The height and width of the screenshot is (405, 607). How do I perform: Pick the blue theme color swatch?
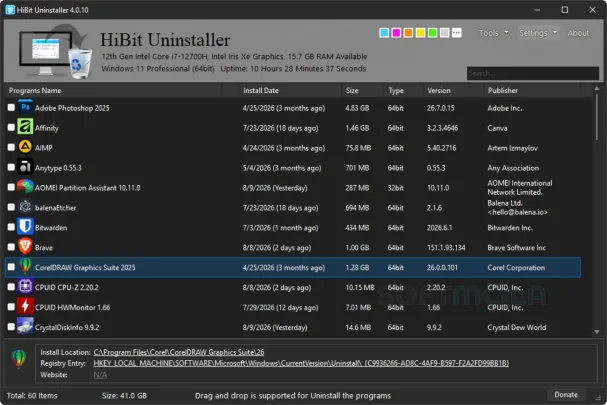[x=384, y=33]
